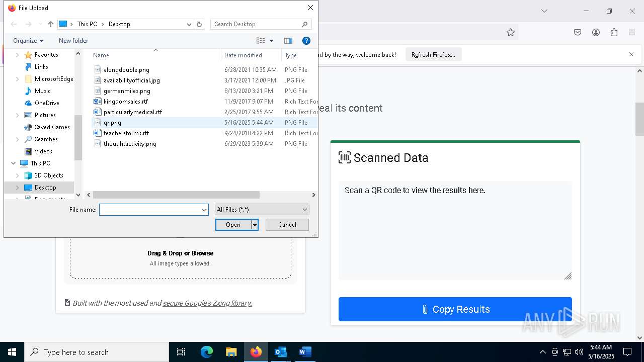
Task: Open the address bar previous locations dropdown
Action: (x=189, y=24)
